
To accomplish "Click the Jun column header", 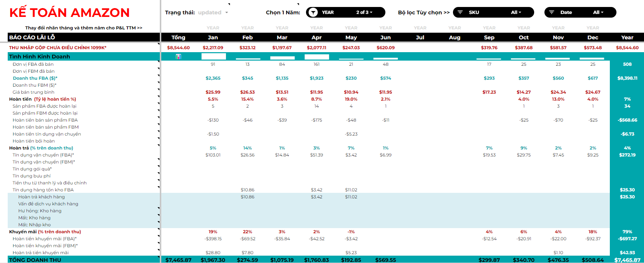I will (x=386, y=37).
